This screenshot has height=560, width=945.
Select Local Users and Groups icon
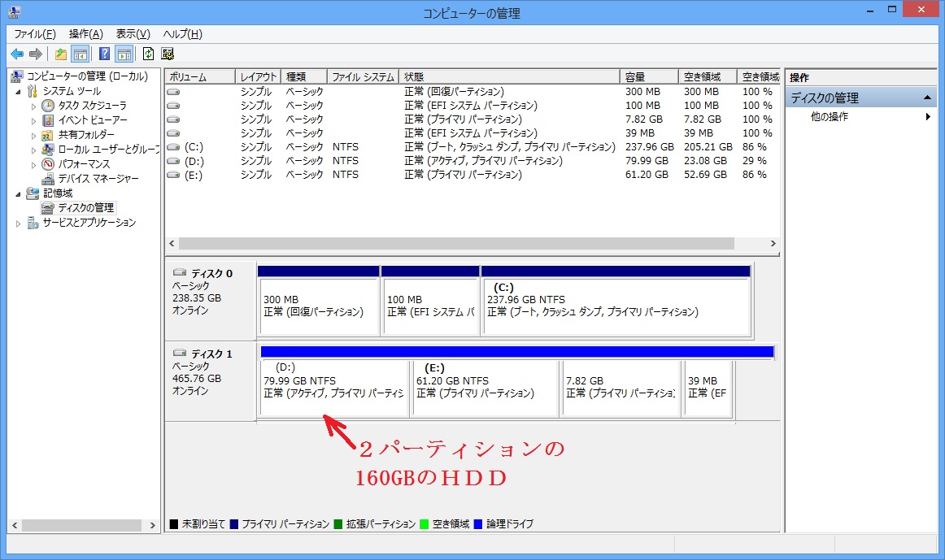coord(48,150)
